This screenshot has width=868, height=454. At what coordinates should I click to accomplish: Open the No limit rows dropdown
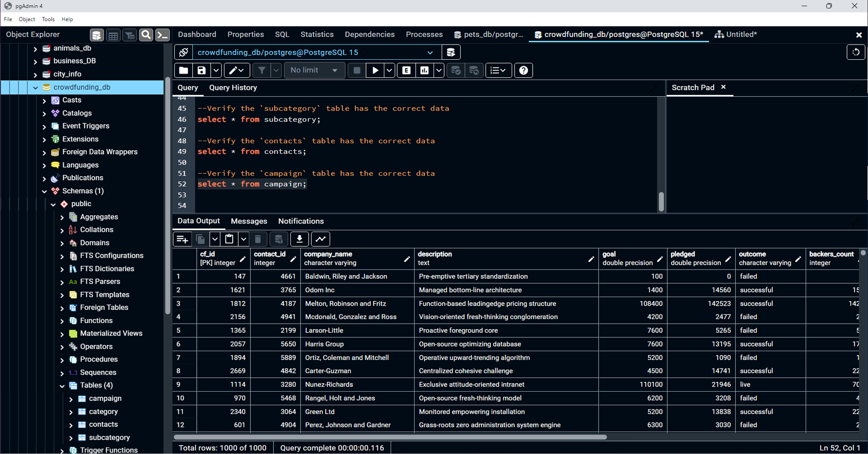pos(314,71)
